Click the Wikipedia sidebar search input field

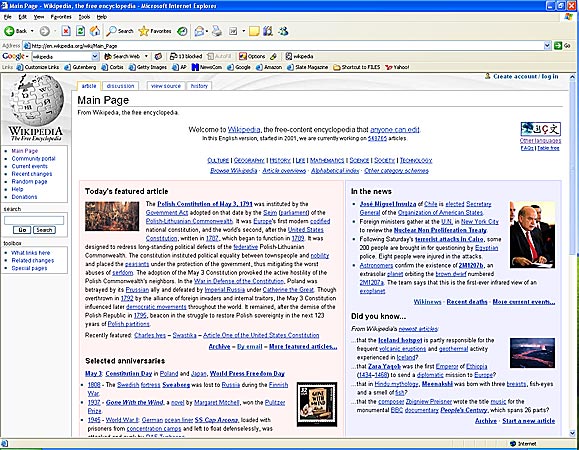click(34, 220)
